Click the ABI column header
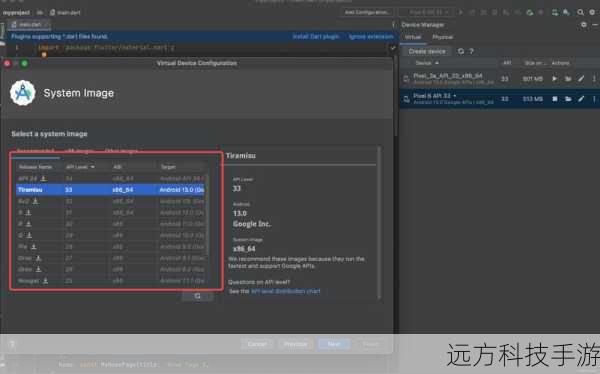The width and height of the screenshot is (600, 374). coord(117,167)
